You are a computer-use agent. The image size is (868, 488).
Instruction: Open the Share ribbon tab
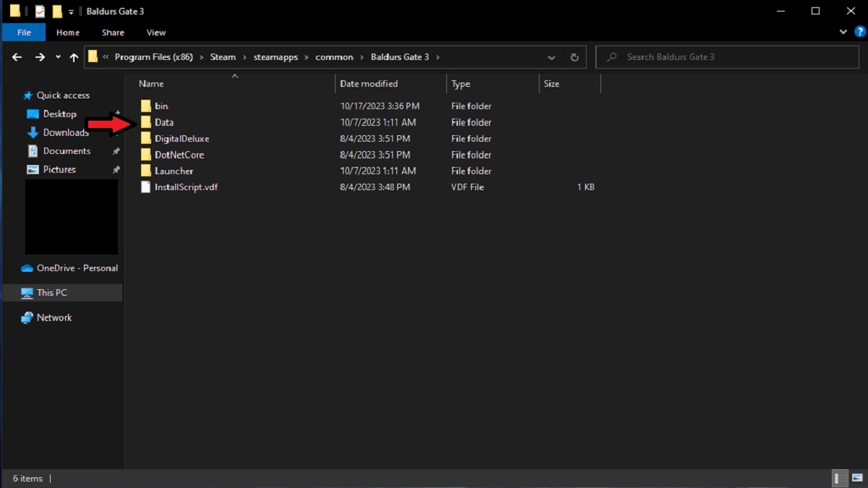pos(113,33)
